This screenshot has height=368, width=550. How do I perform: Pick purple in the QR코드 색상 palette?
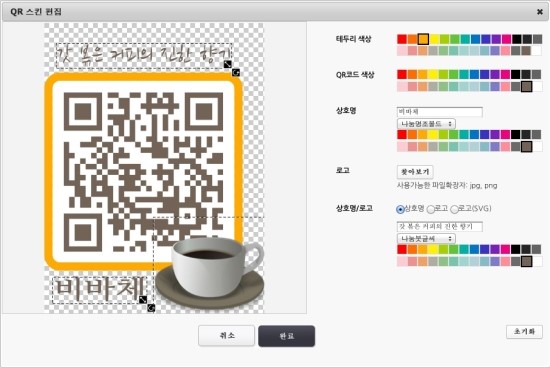coord(496,74)
